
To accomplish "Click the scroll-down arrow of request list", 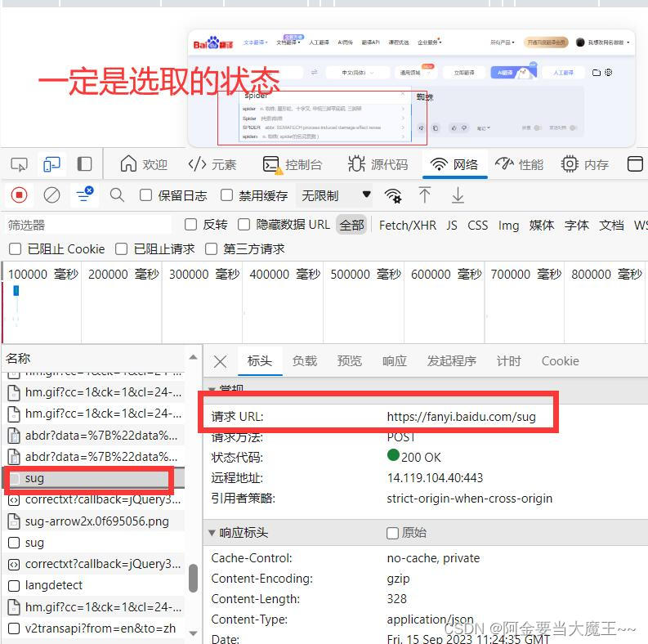I will (x=193, y=633).
